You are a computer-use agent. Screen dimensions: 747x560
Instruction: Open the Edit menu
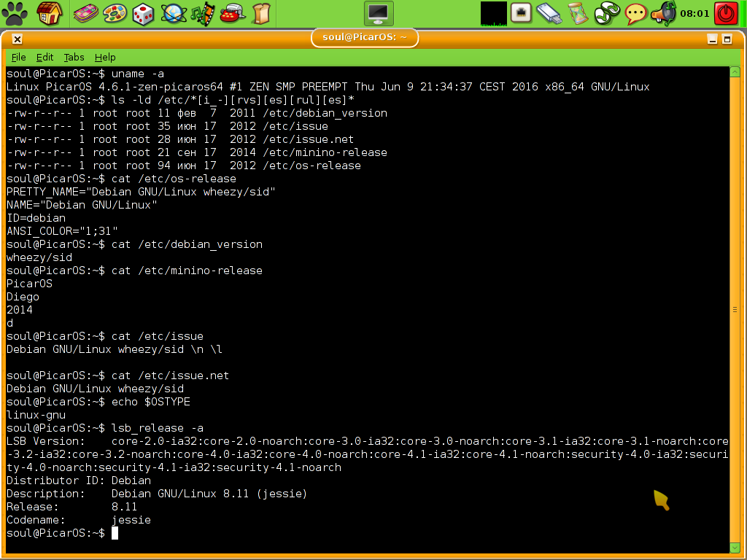(44, 57)
